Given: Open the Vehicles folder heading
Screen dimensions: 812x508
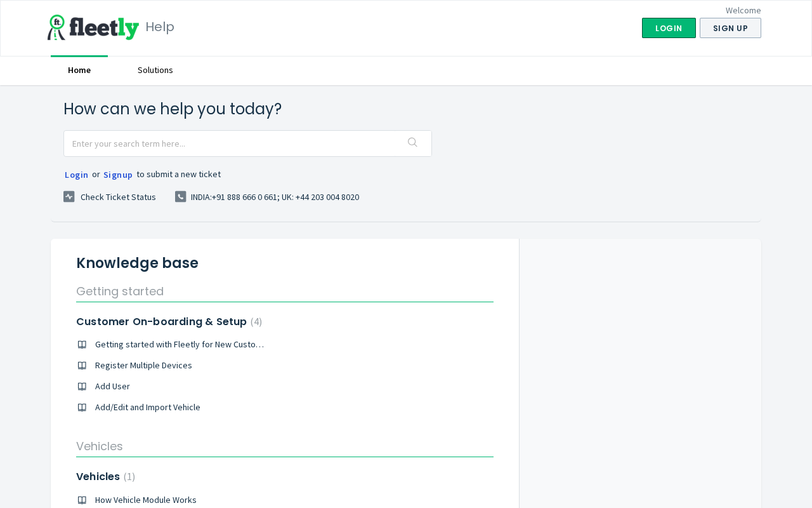Looking at the screenshot, I should click(98, 476).
